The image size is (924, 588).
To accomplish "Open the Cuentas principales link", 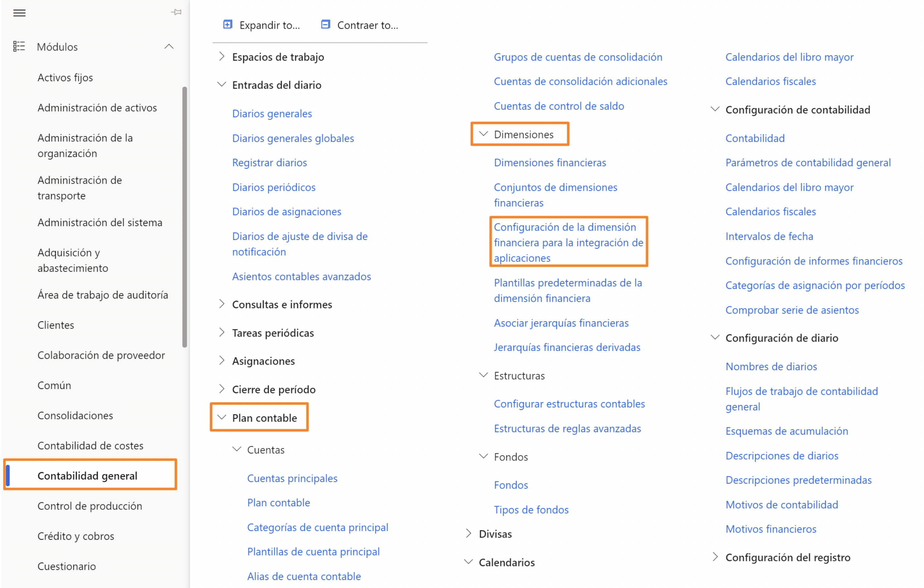I will (x=293, y=478).
